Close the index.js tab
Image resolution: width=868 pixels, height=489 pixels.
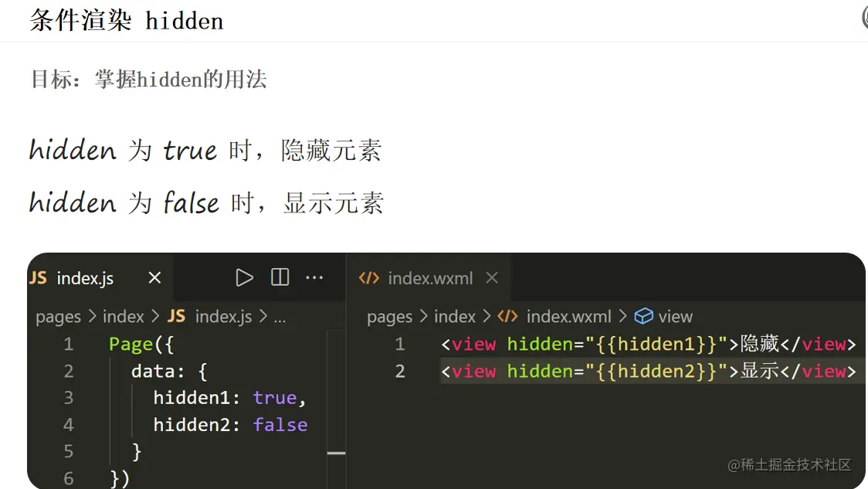pyautogui.click(x=154, y=278)
